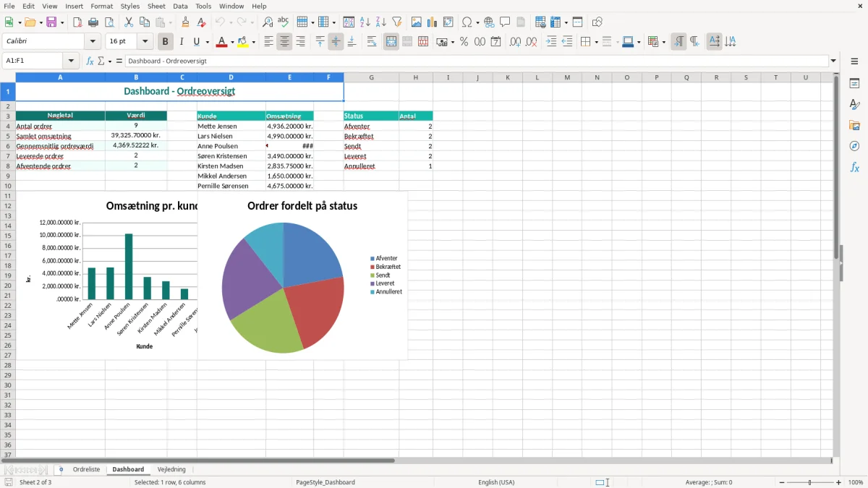
Task: Click the Cut scissors icon
Action: coord(129,22)
